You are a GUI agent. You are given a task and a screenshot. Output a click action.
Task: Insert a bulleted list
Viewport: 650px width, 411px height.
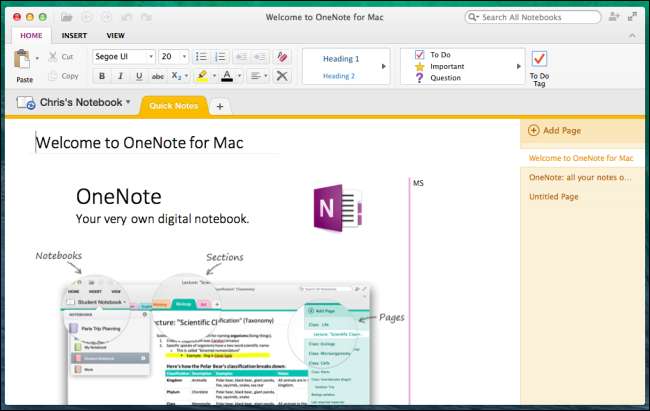pyautogui.click(x=201, y=57)
